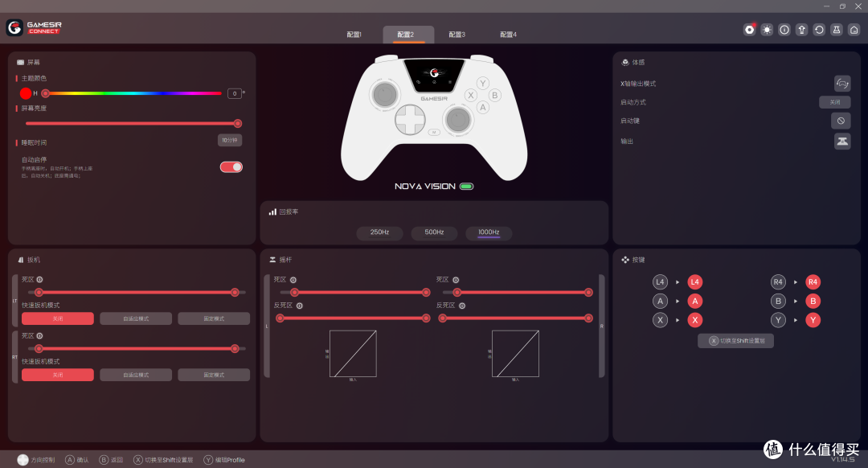
Task: Switch to 配置1 profile tab
Action: click(354, 35)
